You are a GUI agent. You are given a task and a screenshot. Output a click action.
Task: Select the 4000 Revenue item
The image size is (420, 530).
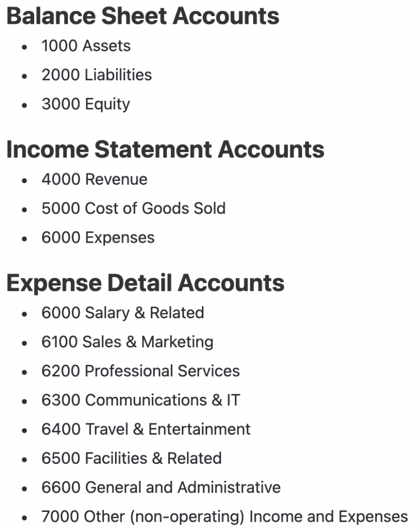(x=94, y=179)
